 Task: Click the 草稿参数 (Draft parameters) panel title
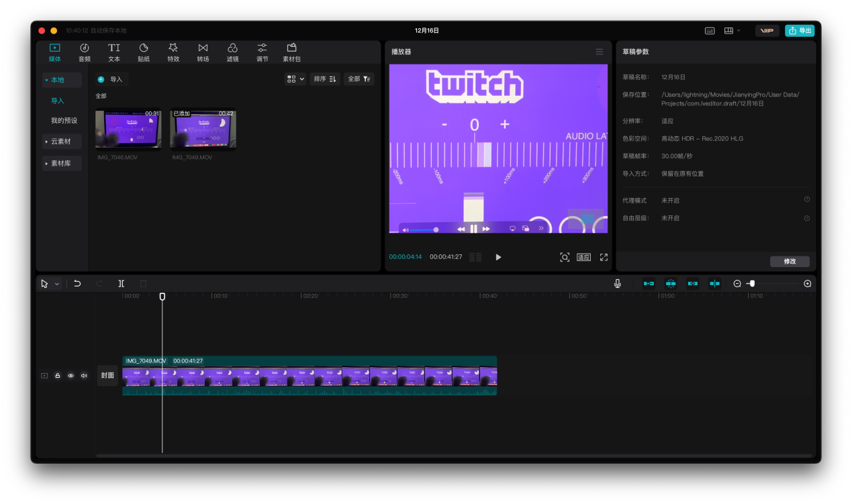pos(635,52)
